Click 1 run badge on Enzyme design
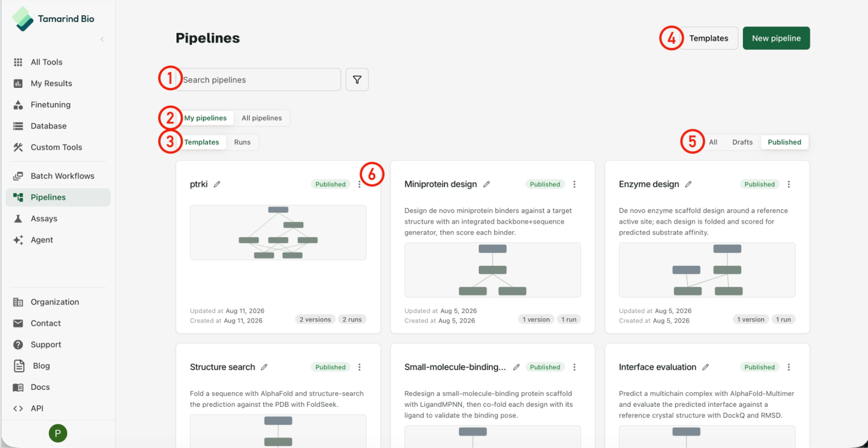 [783, 319]
